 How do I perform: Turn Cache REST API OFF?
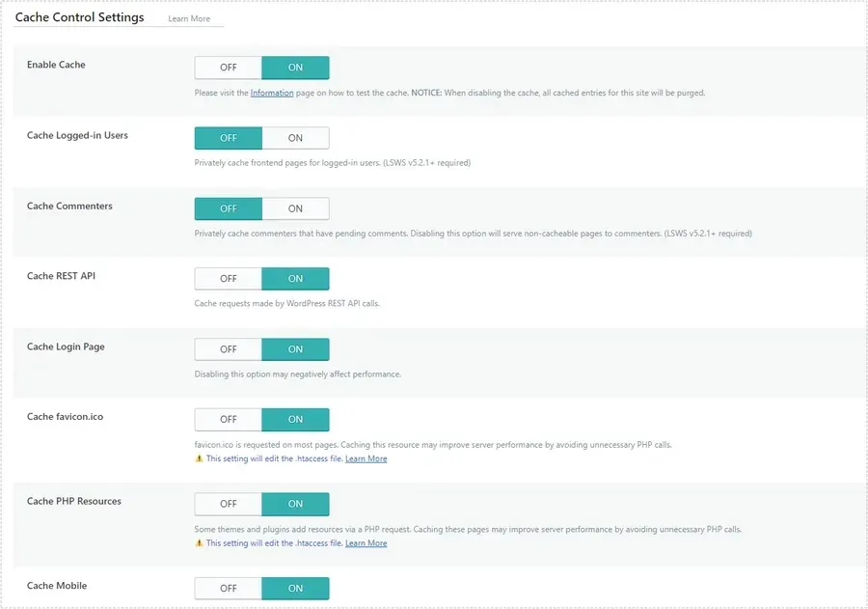[x=228, y=279]
